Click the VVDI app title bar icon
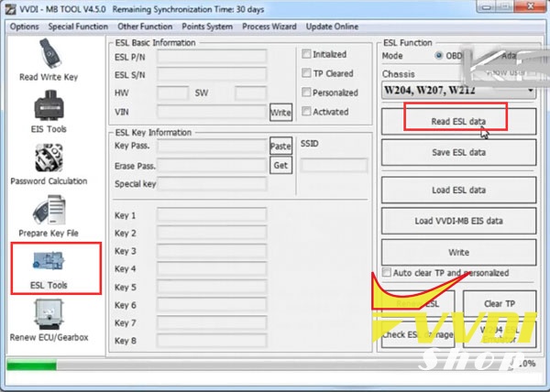This screenshot has height=392, width=550. (9, 8)
